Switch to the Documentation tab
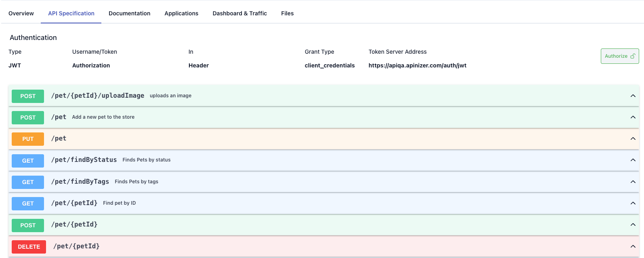This screenshot has height=258, width=644. coord(129,13)
